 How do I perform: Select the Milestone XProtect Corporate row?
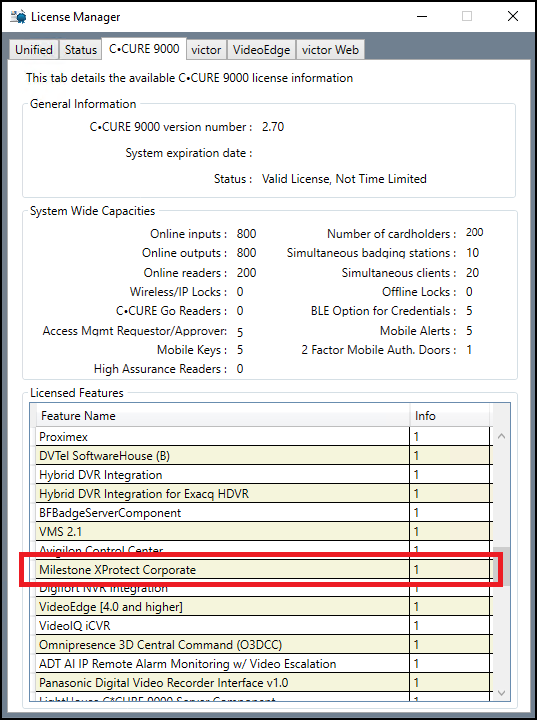tap(263, 569)
